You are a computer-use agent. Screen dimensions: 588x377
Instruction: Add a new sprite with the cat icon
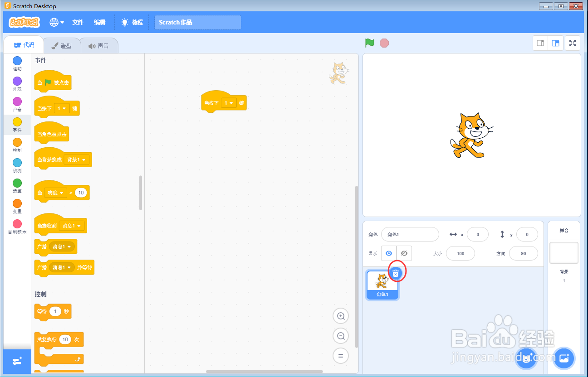(x=526, y=358)
